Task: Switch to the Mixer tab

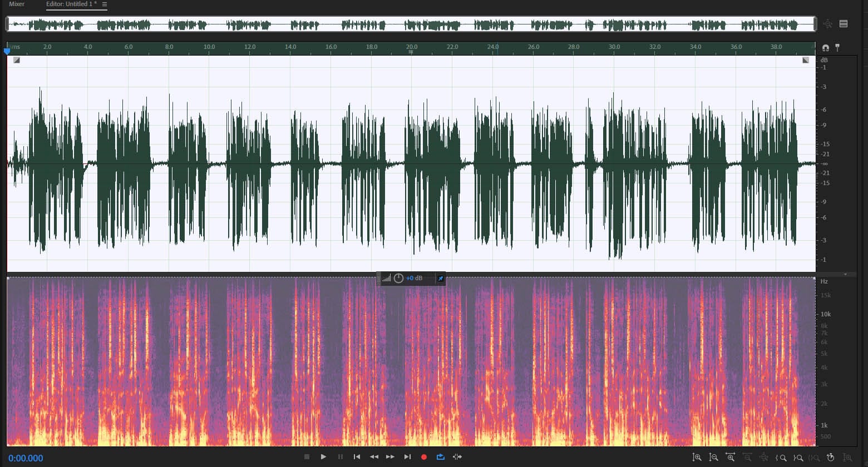Action: pyautogui.click(x=17, y=4)
